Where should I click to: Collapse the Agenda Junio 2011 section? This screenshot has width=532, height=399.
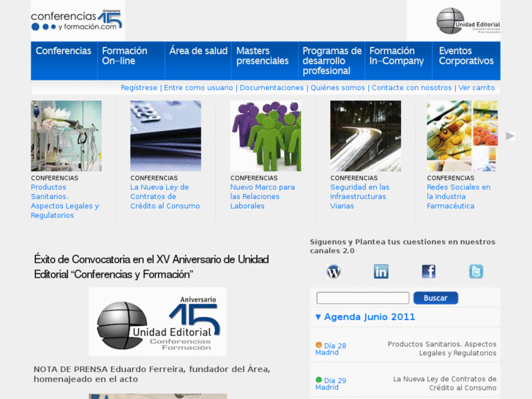(x=318, y=317)
